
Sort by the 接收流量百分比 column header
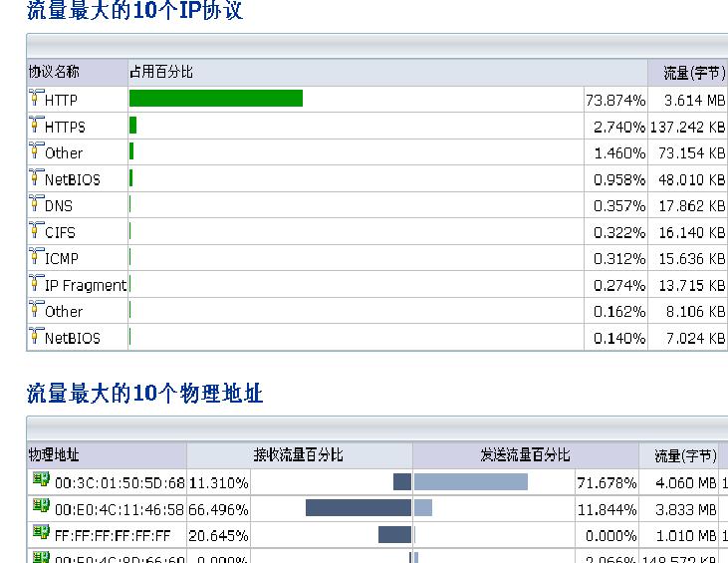tap(298, 455)
